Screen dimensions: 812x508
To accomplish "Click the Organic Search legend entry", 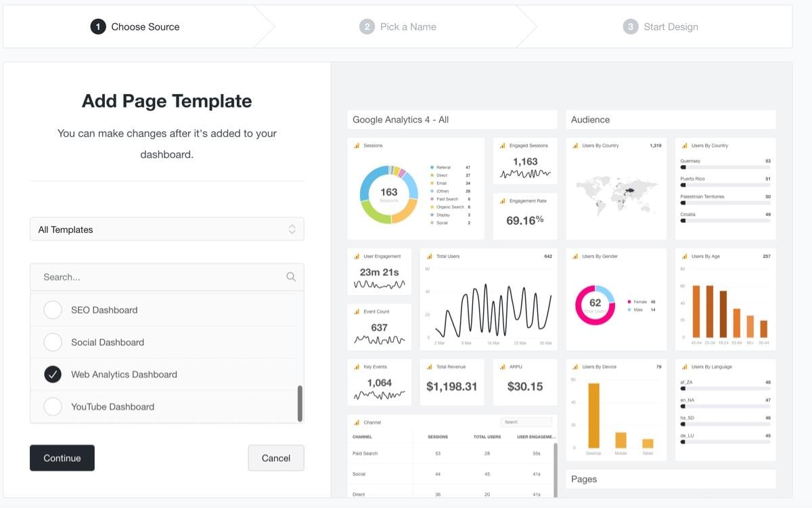I will point(451,207).
